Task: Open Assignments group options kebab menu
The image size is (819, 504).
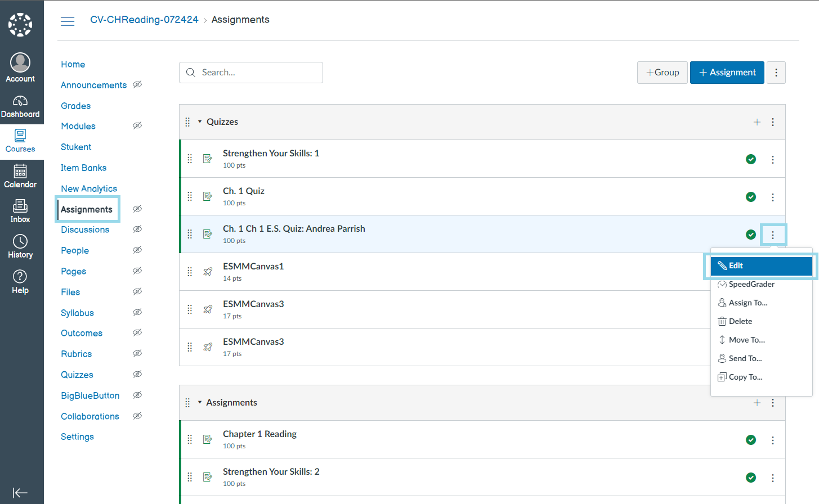Action: (x=773, y=403)
